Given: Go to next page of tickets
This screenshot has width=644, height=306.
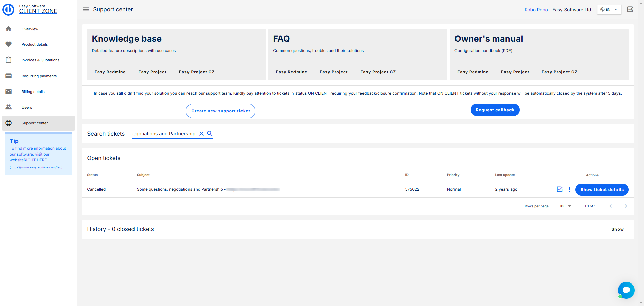Looking at the screenshot, I should 625,206.
